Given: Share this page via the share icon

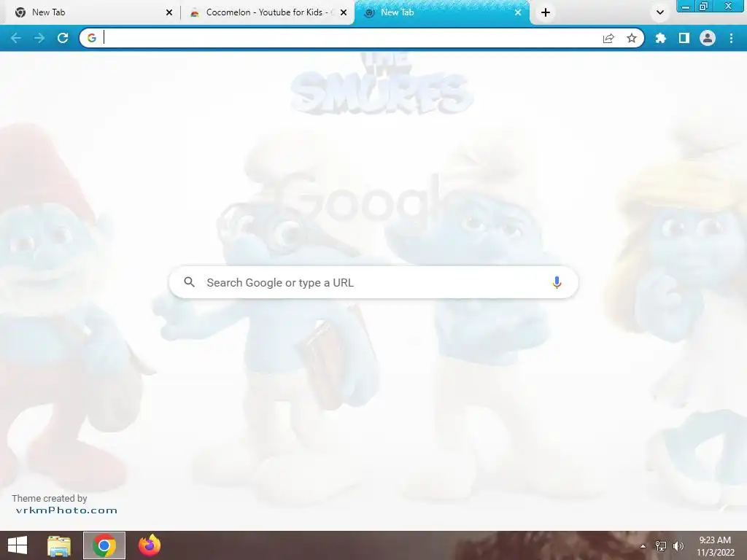Looking at the screenshot, I should (x=608, y=38).
